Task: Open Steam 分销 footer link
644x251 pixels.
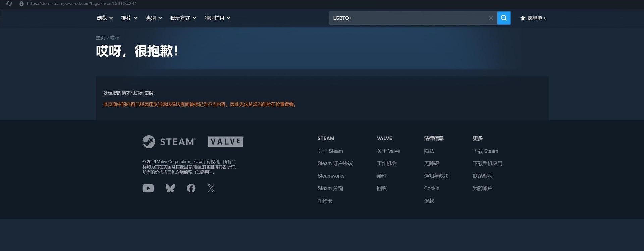Action: [x=330, y=189]
